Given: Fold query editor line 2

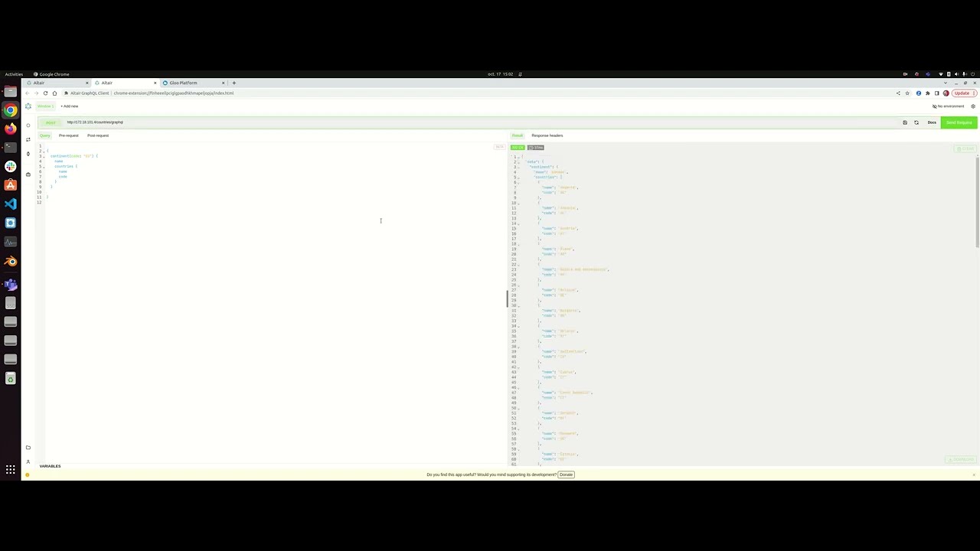Looking at the screenshot, I should (44, 151).
